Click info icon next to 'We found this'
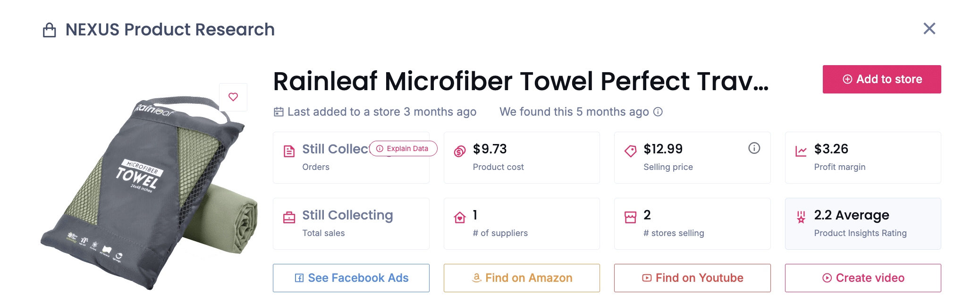This screenshot has width=980, height=304. click(658, 112)
